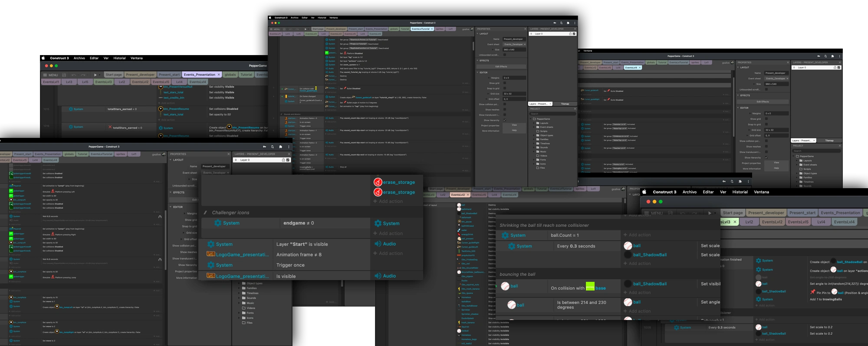Click MENU button in top-left window

51,75
